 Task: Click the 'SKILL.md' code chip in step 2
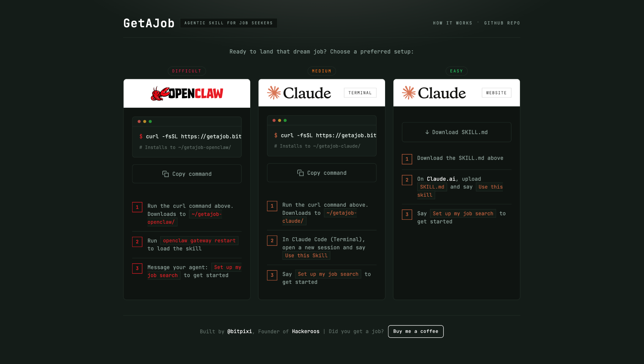[432, 187]
